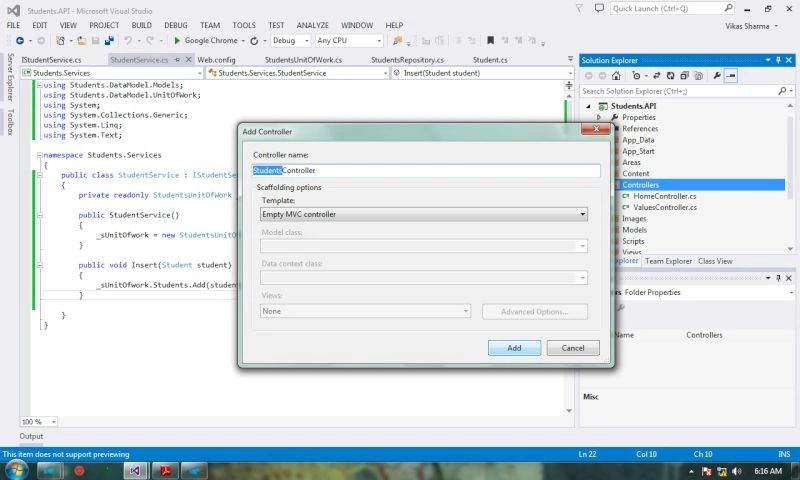
Task: Click the network tray icon
Action: click(722, 471)
